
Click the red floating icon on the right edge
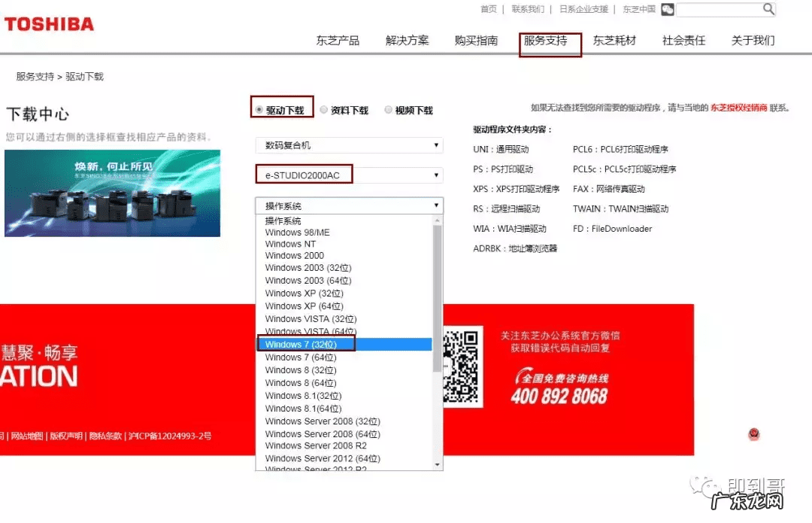(x=753, y=433)
